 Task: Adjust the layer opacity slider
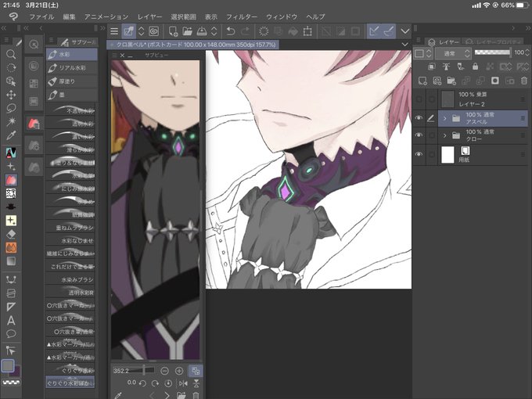(493, 52)
